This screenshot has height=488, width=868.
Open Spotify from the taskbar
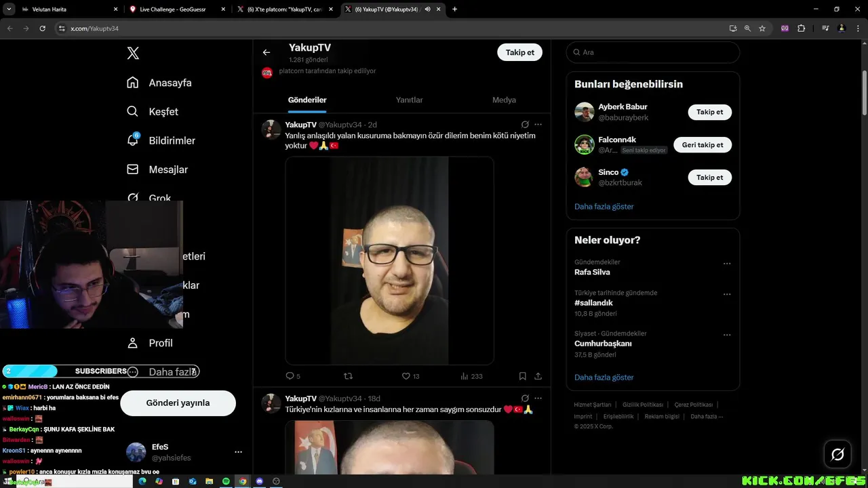coord(226,481)
